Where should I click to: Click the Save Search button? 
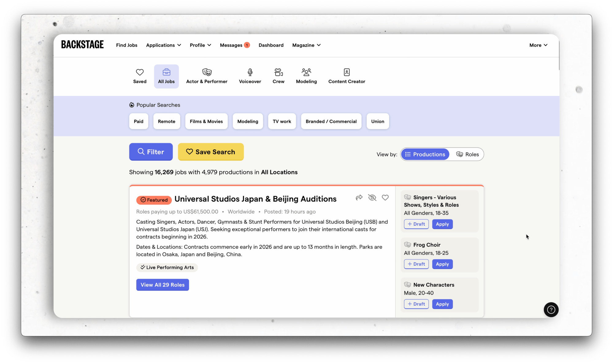pyautogui.click(x=211, y=152)
